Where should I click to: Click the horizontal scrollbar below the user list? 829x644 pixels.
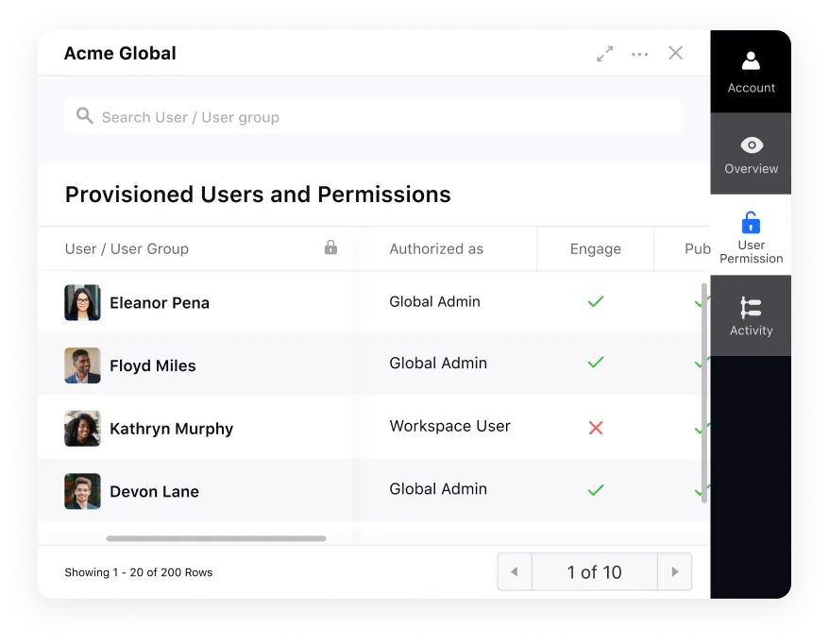215,538
